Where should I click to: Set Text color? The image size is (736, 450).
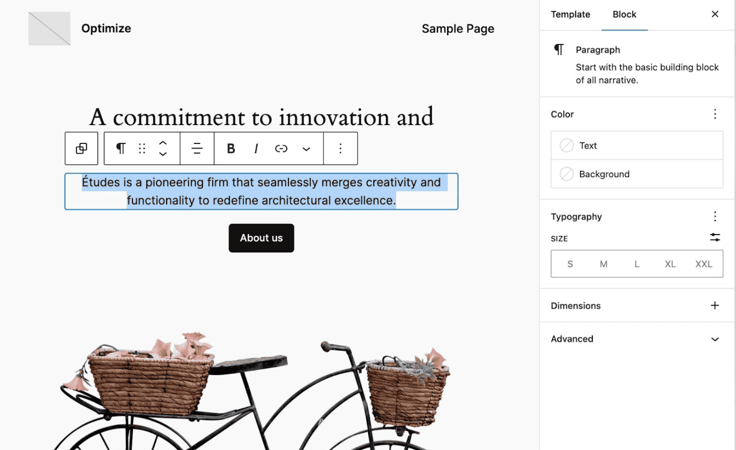coord(637,145)
